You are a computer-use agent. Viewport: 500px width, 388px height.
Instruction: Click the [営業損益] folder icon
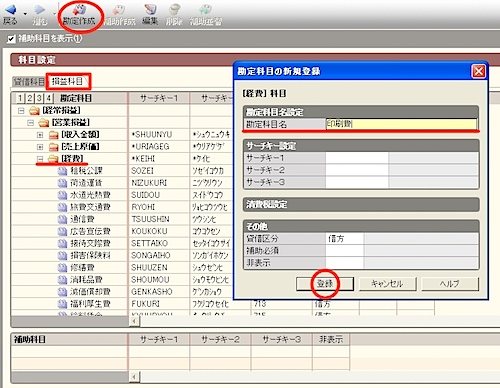tap(44, 123)
